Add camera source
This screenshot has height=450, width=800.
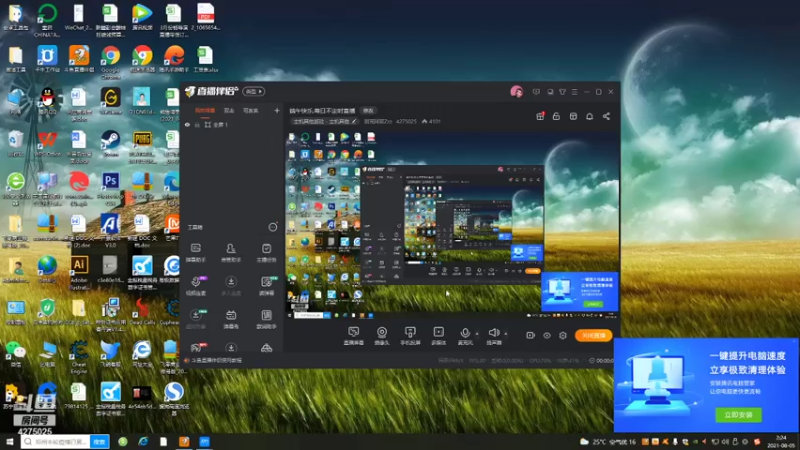382,336
